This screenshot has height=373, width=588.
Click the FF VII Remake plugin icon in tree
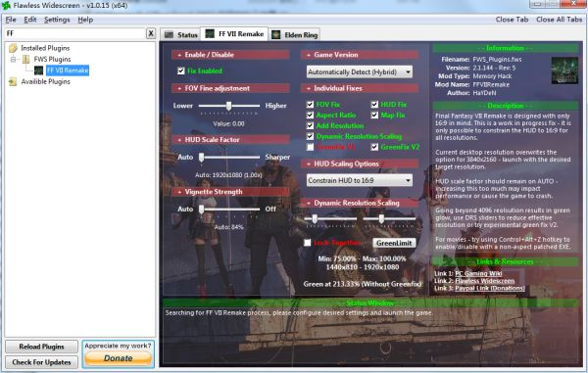[x=38, y=70]
